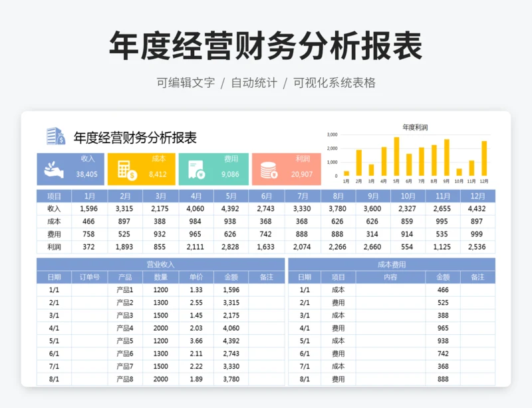This screenshot has height=408, width=532.
Task: Select the 内容 column header in 成本费用
Action: 390,277
